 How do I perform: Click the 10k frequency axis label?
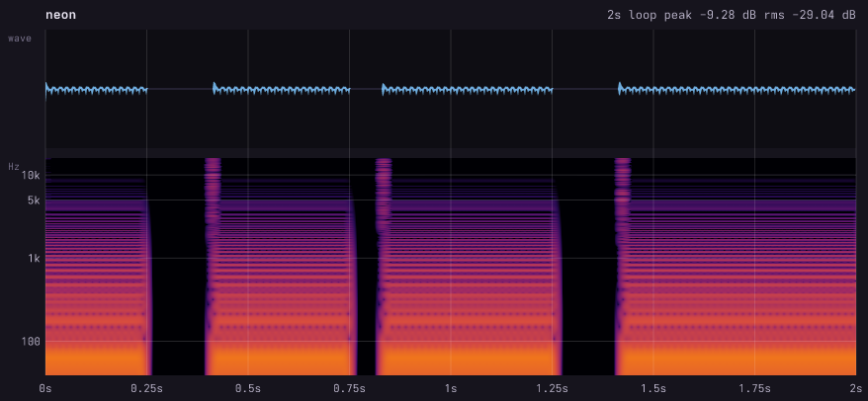31,176
